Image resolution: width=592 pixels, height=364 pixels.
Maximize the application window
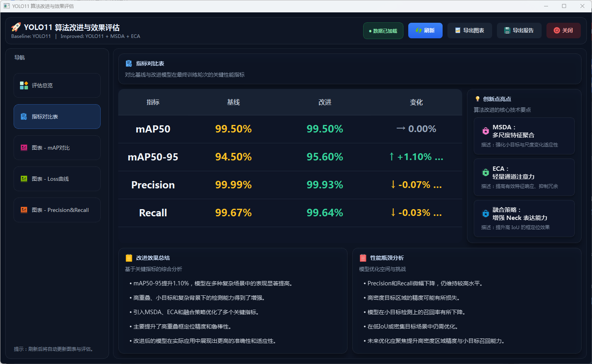564,6
